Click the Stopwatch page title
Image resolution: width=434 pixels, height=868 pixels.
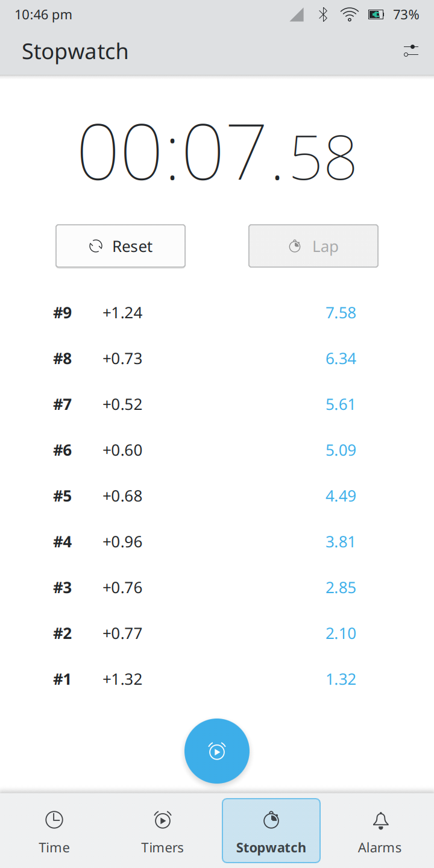75,52
